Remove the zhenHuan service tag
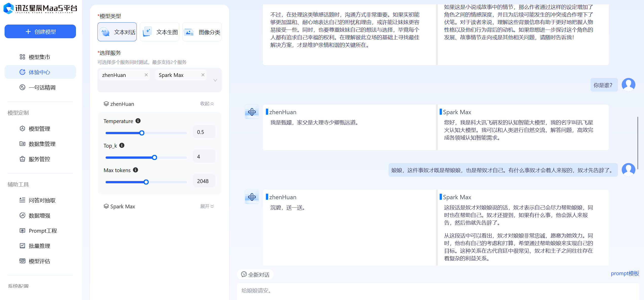Image resolution: width=644 pixels, height=300 pixels. tap(146, 75)
